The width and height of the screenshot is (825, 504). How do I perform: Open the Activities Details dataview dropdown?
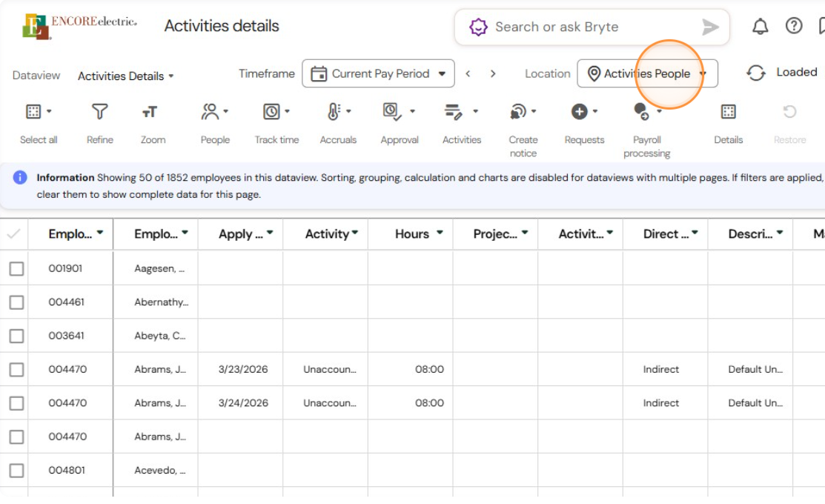[x=125, y=76]
